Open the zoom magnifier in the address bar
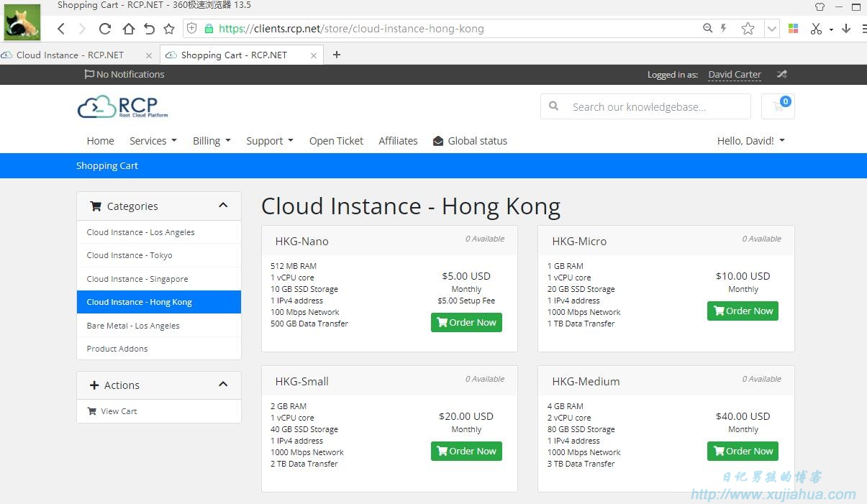The height and width of the screenshot is (504, 867). pos(708,29)
